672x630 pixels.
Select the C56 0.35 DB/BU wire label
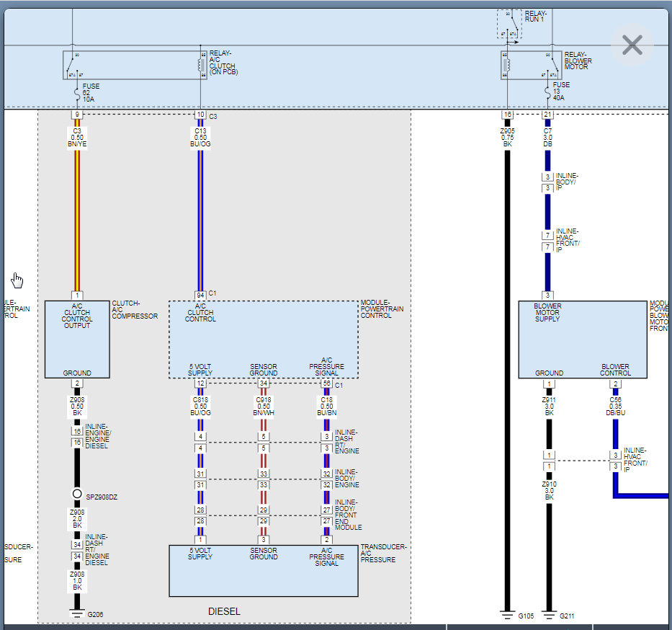pos(615,406)
